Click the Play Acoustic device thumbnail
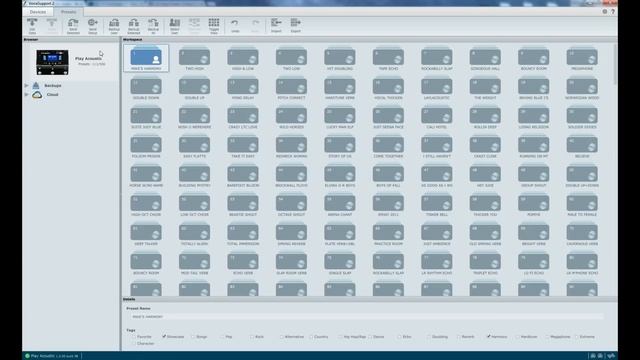This screenshot has height=360, width=640. 52,62
